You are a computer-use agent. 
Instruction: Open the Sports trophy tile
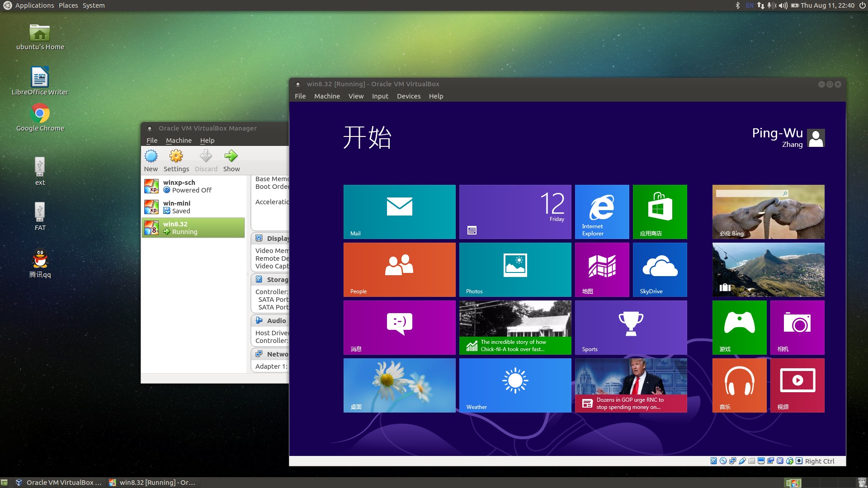point(631,328)
